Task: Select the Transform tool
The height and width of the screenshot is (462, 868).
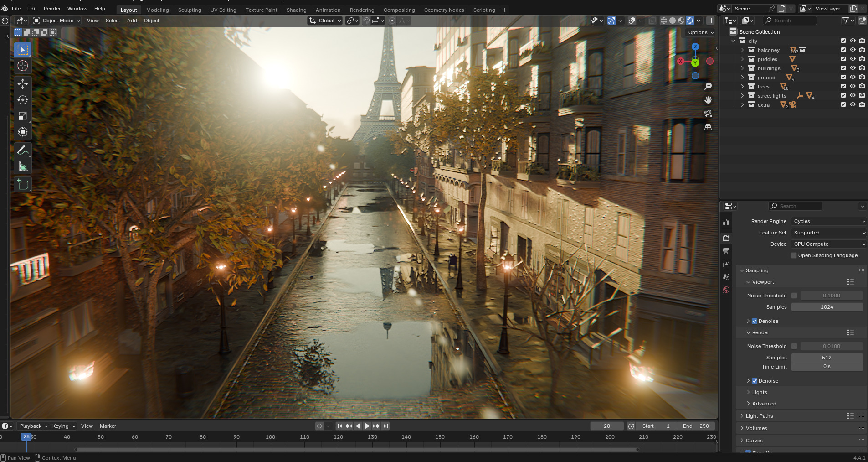Action: click(x=23, y=132)
